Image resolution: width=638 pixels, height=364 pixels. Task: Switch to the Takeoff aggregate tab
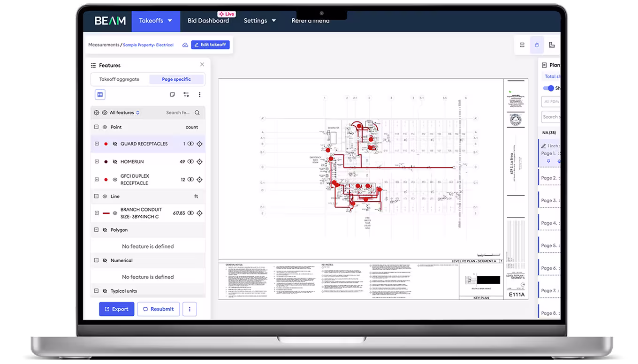tap(119, 79)
